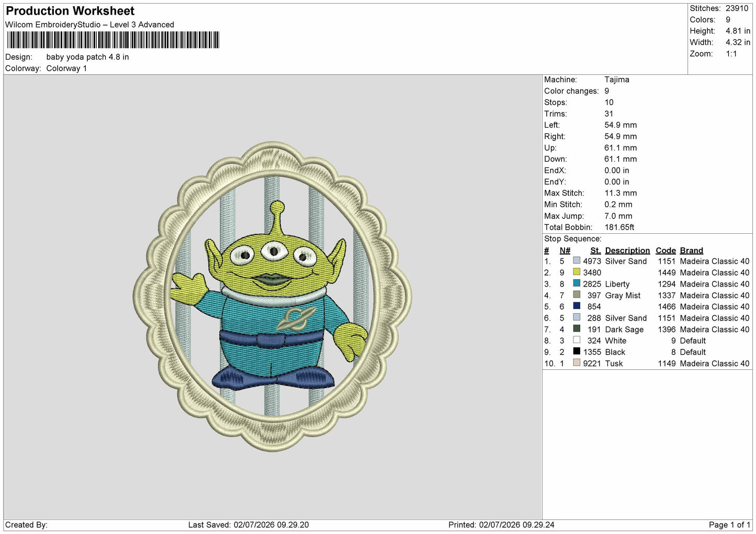Select the 'Colorway 1' value

(x=66, y=69)
